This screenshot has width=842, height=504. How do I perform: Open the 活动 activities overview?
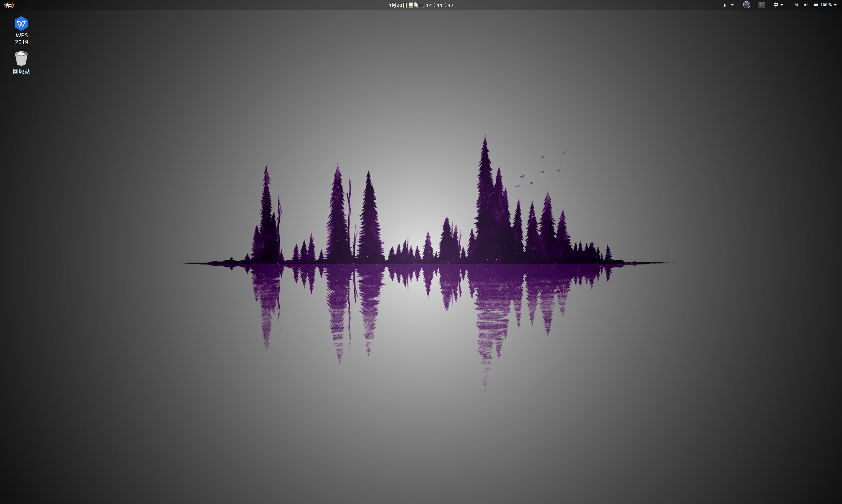click(9, 5)
